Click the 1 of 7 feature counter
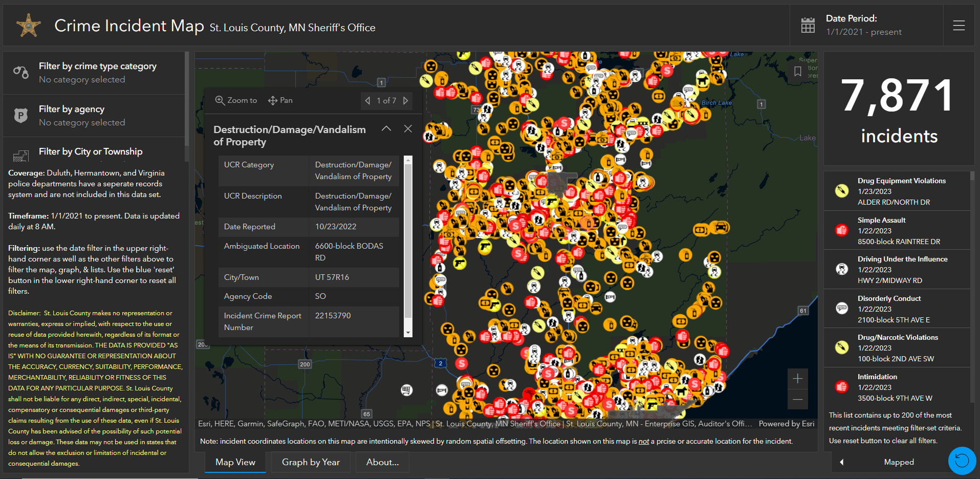This screenshot has height=479, width=980. 386,101
